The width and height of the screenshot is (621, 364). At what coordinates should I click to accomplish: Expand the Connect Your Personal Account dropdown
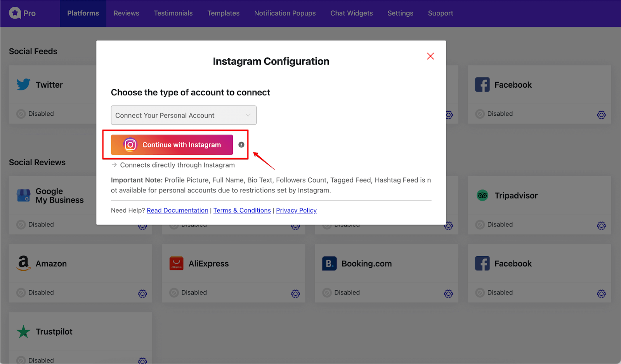pos(184,115)
